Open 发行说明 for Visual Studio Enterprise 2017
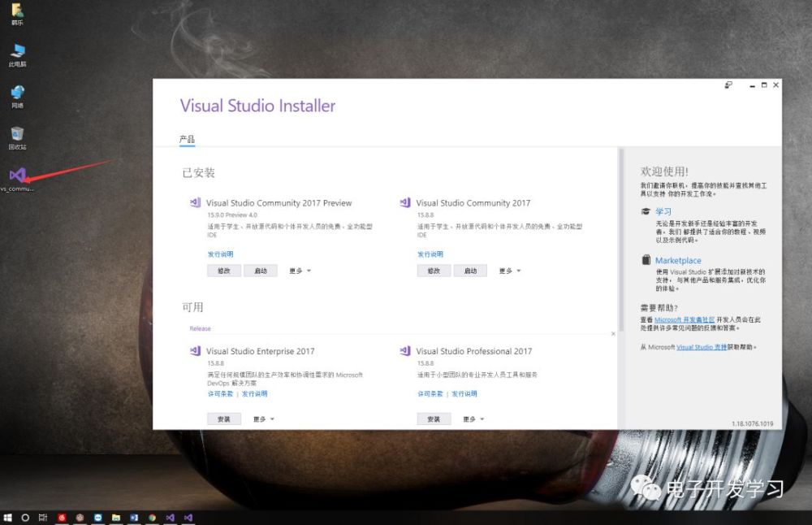 click(254, 394)
